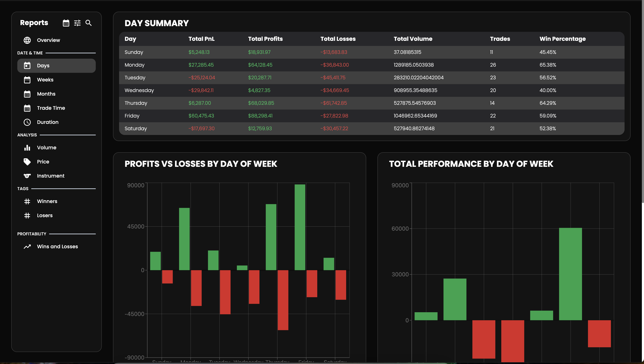The image size is (644, 364).
Task: Select the Instrument whistle icon
Action: 27,176
